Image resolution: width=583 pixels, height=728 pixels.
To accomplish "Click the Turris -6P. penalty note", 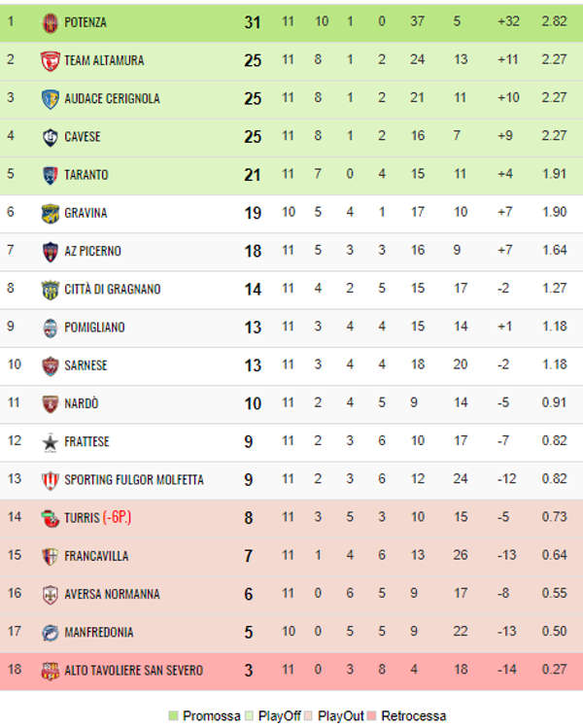I will [117, 518].
